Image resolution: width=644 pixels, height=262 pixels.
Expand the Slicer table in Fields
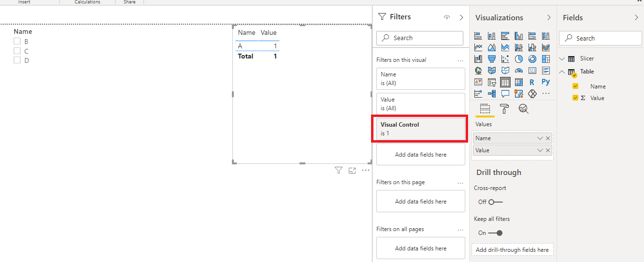point(562,58)
